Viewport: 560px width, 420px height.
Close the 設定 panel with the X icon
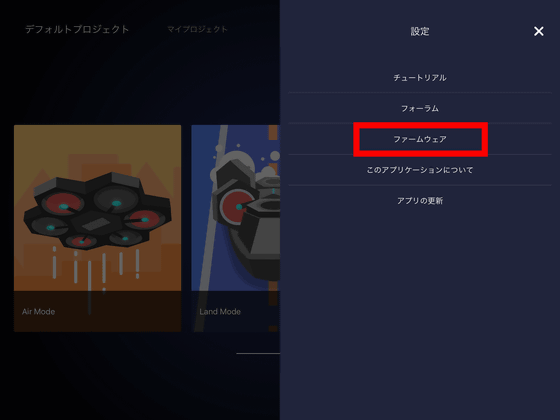point(539,31)
